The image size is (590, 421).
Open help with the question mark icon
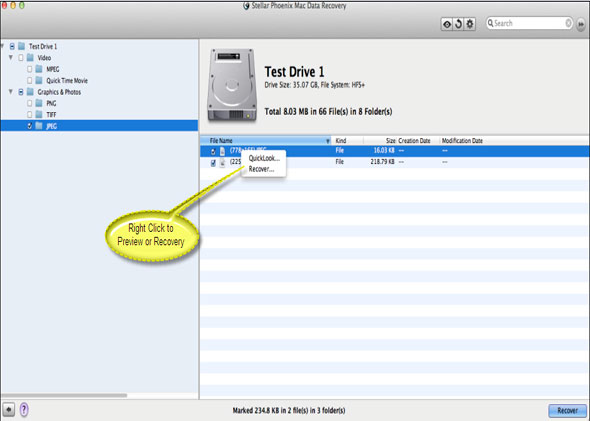[24, 409]
